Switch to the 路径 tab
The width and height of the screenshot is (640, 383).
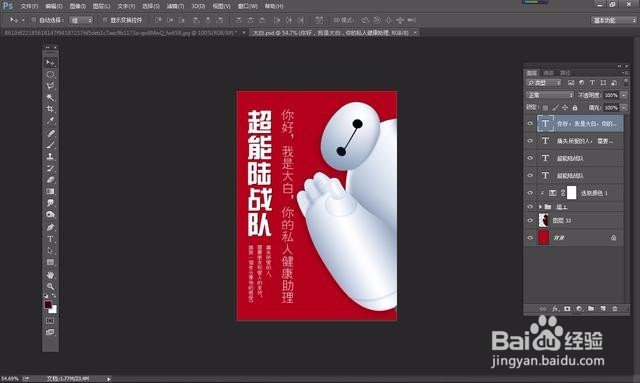point(565,73)
